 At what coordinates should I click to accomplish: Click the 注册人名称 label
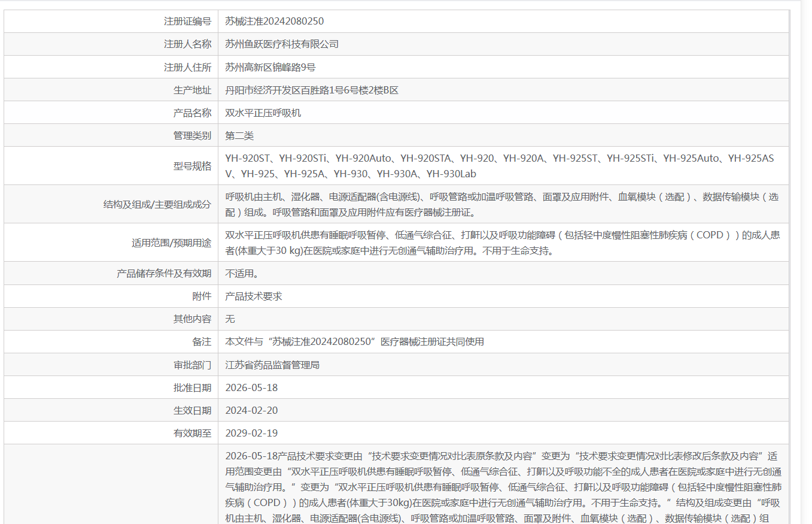pos(187,44)
